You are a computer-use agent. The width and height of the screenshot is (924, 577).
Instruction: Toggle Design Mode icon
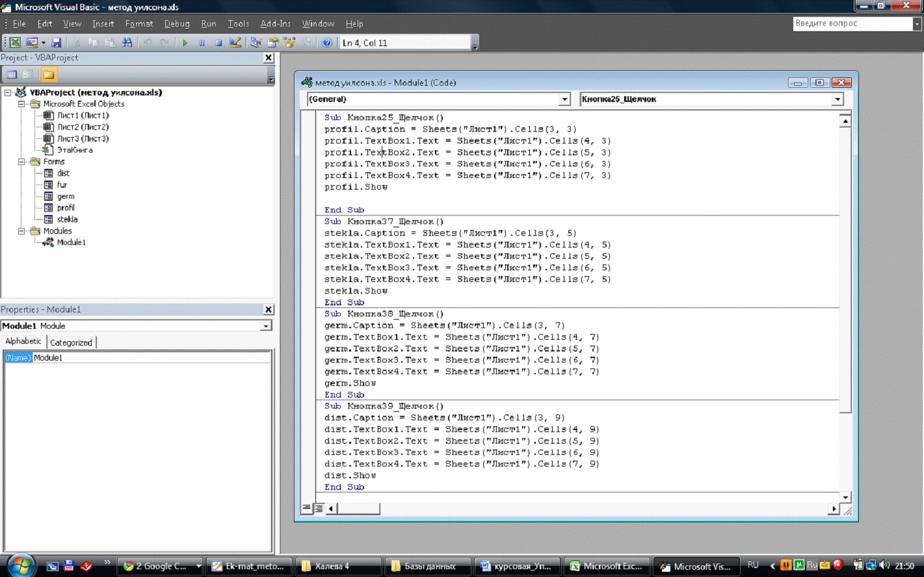235,43
